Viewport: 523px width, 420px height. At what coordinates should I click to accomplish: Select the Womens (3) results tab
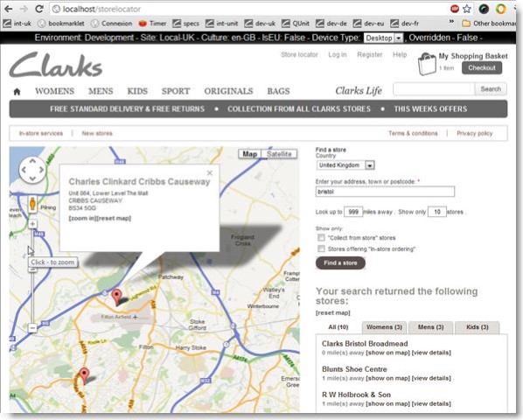(384, 327)
